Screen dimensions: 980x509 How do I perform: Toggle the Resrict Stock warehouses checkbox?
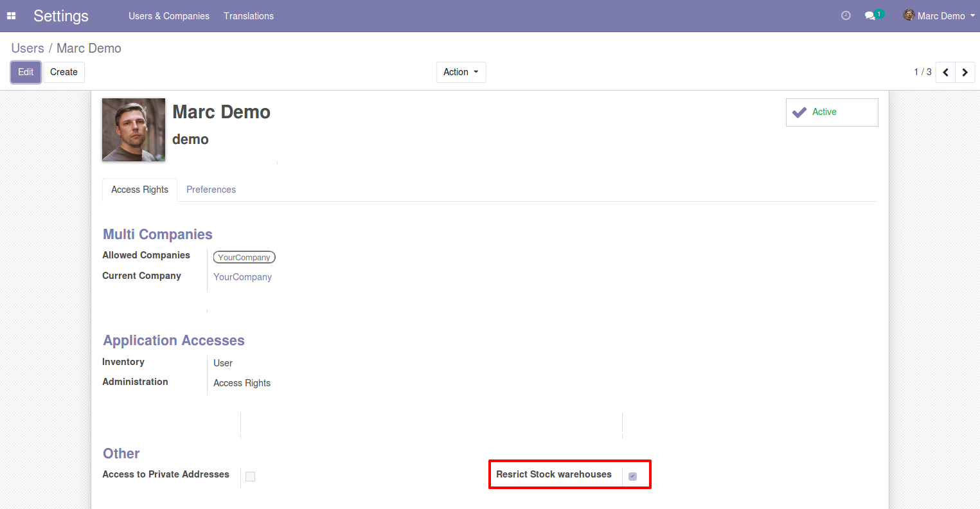(632, 476)
